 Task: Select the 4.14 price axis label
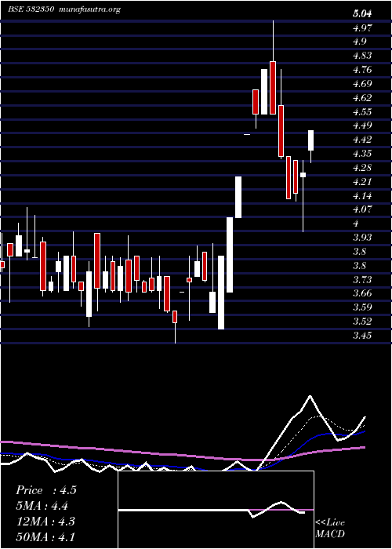pyautogui.click(x=362, y=196)
